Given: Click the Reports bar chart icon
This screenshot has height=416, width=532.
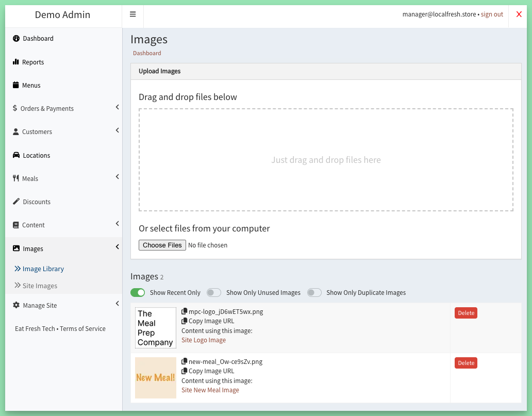Looking at the screenshot, I should (x=16, y=62).
